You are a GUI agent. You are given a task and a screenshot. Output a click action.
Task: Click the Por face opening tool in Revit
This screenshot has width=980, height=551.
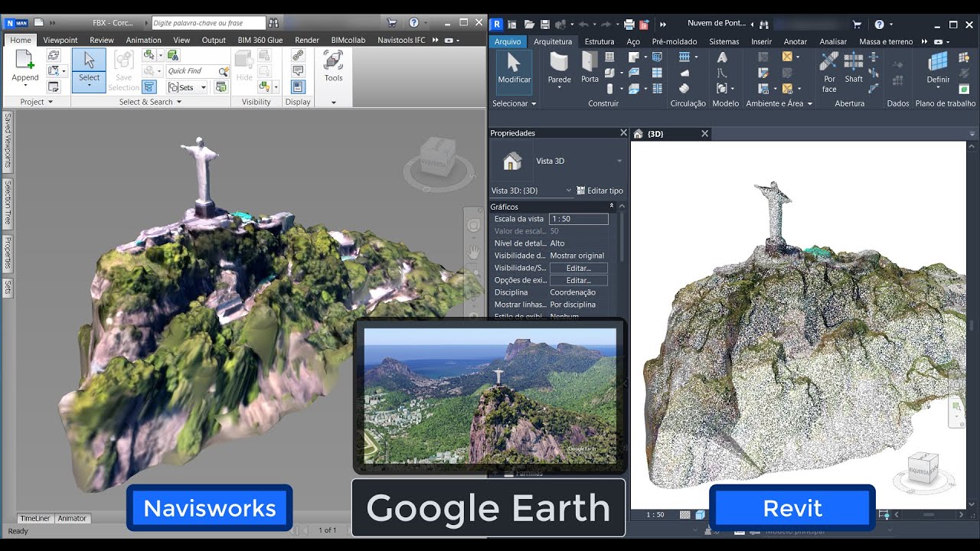point(829,72)
